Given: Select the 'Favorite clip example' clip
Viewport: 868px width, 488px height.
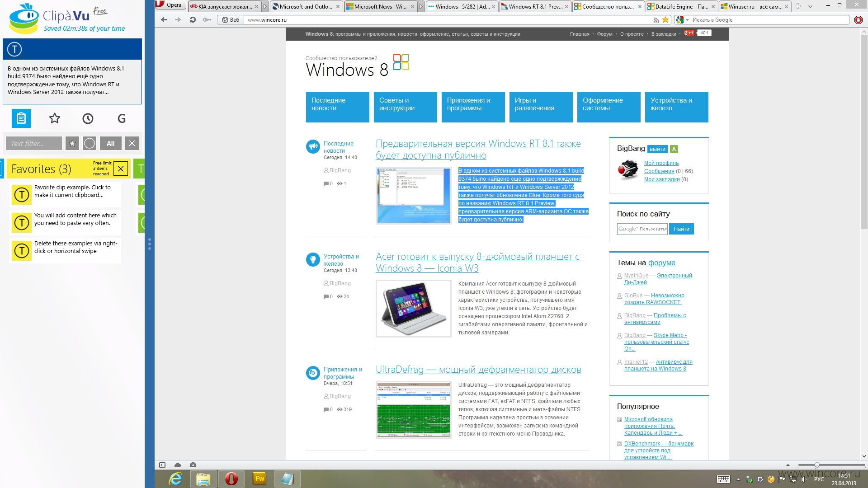Looking at the screenshot, I should tap(65, 195).
